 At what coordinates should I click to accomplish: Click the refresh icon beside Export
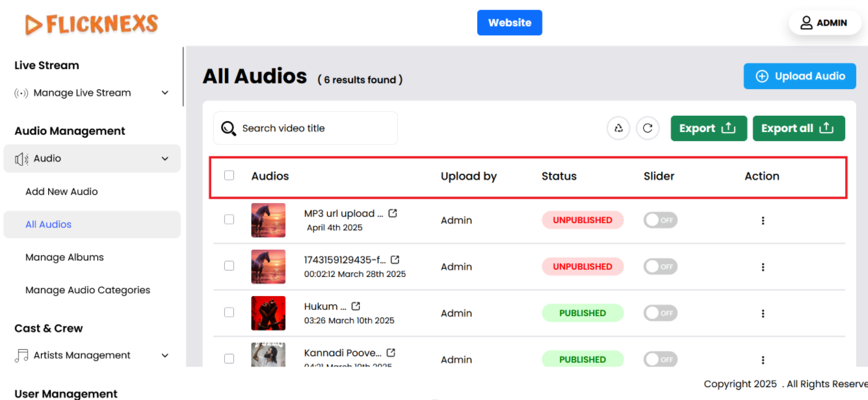point(648,128)
